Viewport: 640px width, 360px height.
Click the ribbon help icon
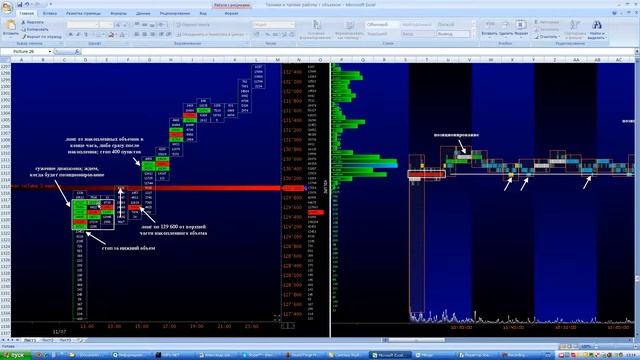[x=615, y=13]
